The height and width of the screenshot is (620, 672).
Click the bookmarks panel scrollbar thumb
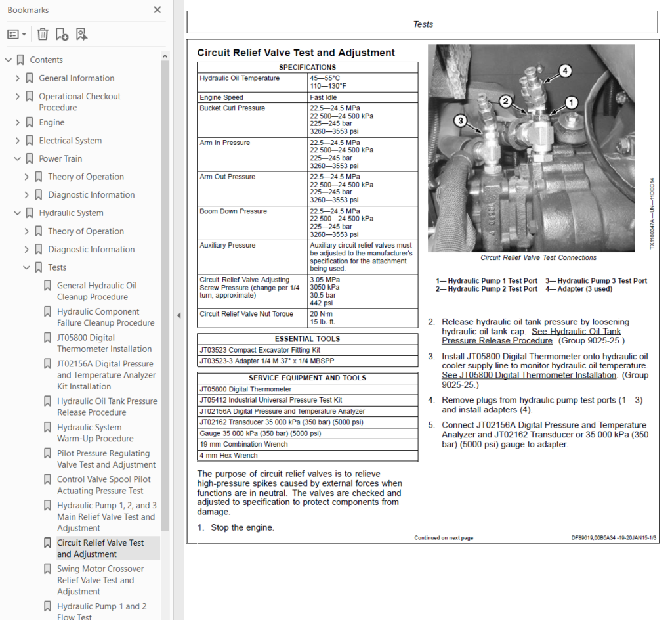[x=165, y=296]
